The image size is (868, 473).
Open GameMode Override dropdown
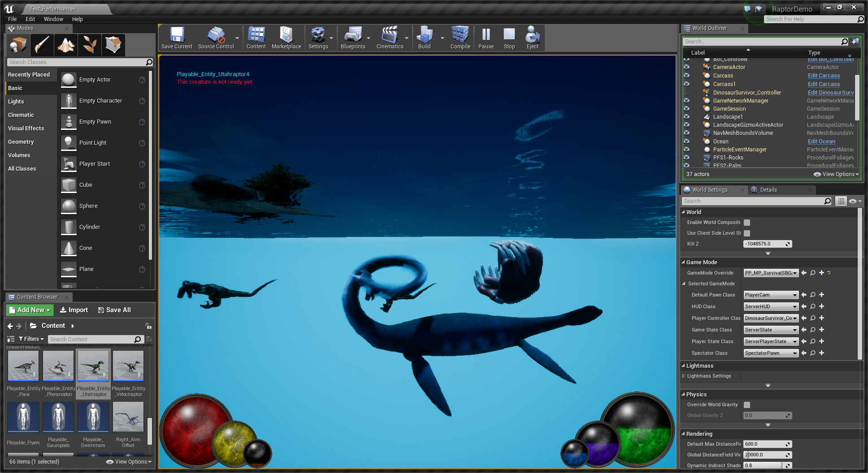(771, 273)
